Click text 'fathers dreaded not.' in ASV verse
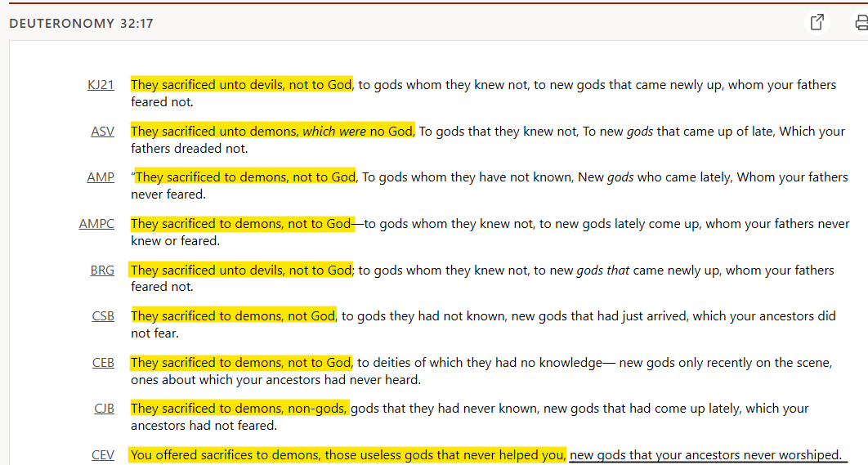 [x=190, y=149]
